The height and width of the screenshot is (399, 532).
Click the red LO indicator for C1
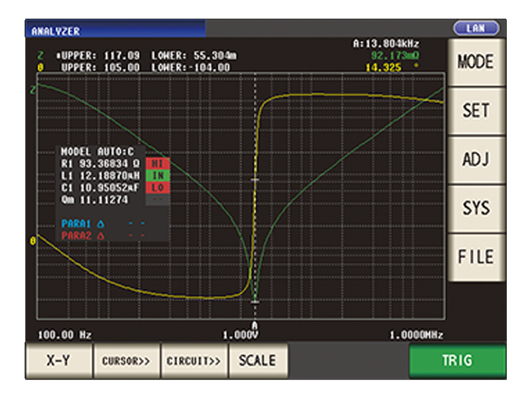pos(158,188)
